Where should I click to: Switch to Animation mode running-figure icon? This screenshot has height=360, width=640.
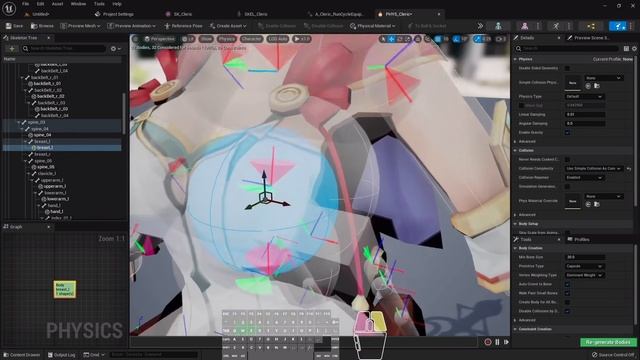(x=556, y=26)
